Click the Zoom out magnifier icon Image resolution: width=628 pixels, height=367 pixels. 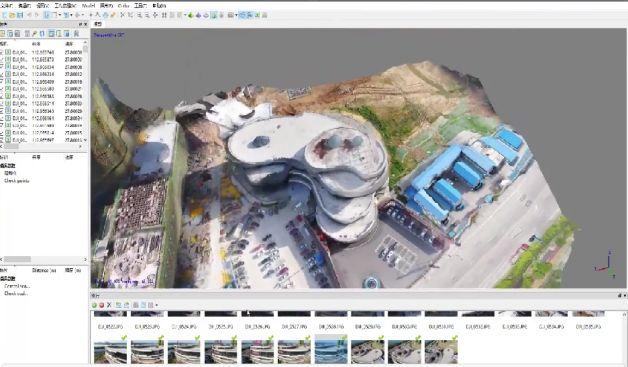(147, 15)
